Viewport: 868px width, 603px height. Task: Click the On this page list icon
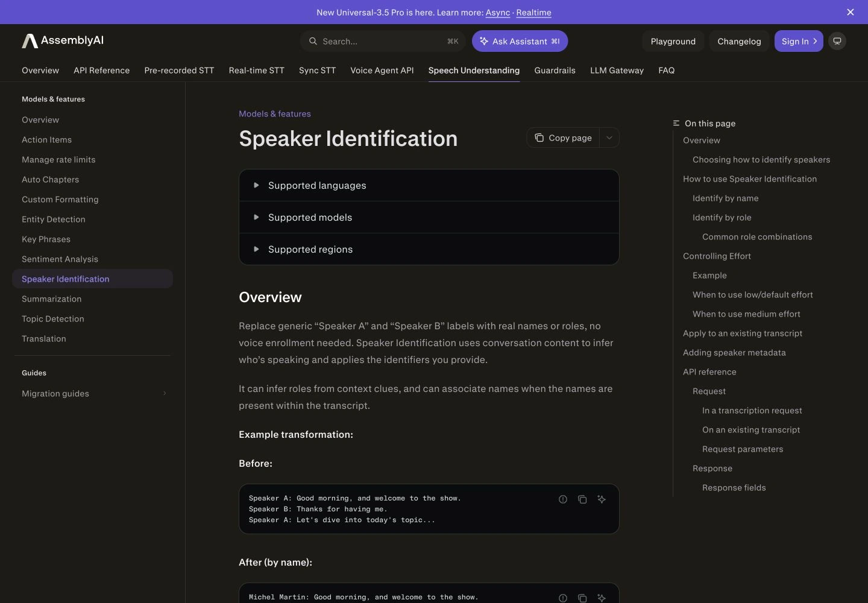pyautogui.click(x=676, y=123)
